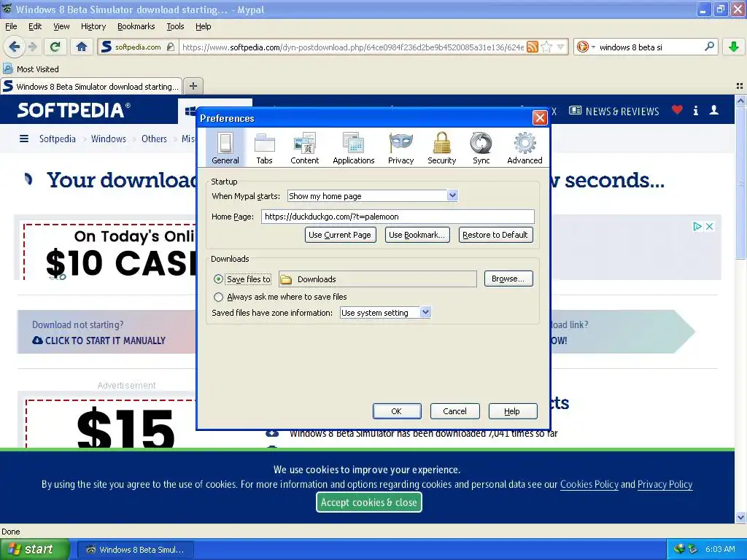Click the page vertical scrollbar thumb

point(740,183)
